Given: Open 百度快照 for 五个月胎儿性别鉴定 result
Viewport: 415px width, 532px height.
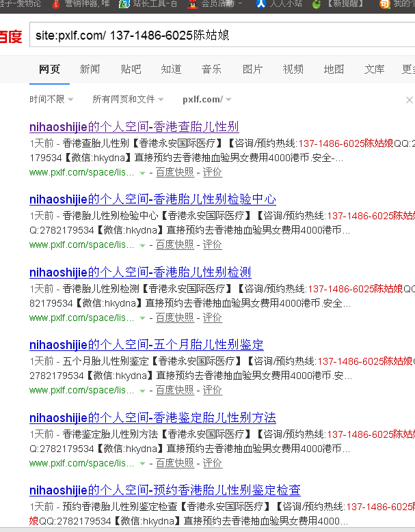Looking at the screenshot, I should click(175, 390).
